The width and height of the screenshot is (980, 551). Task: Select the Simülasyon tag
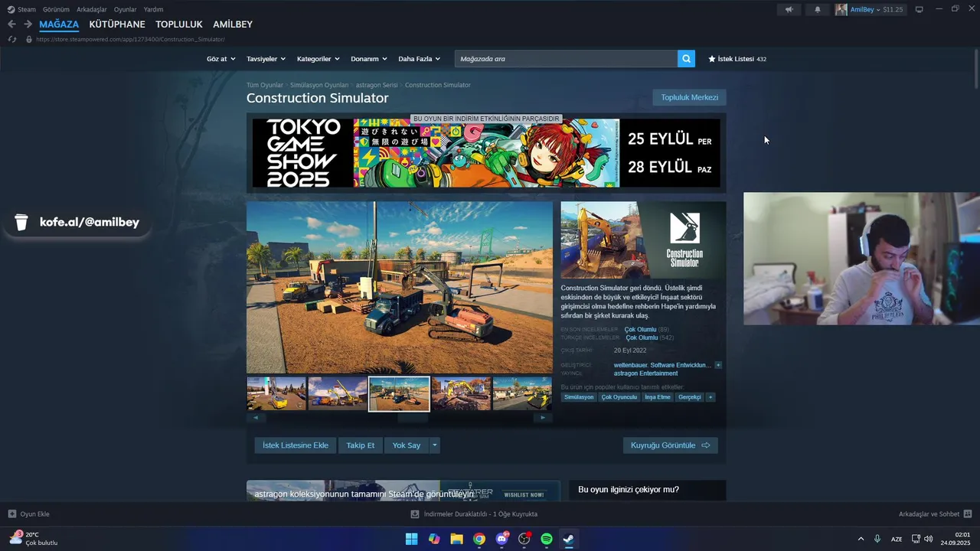[579, 397]
